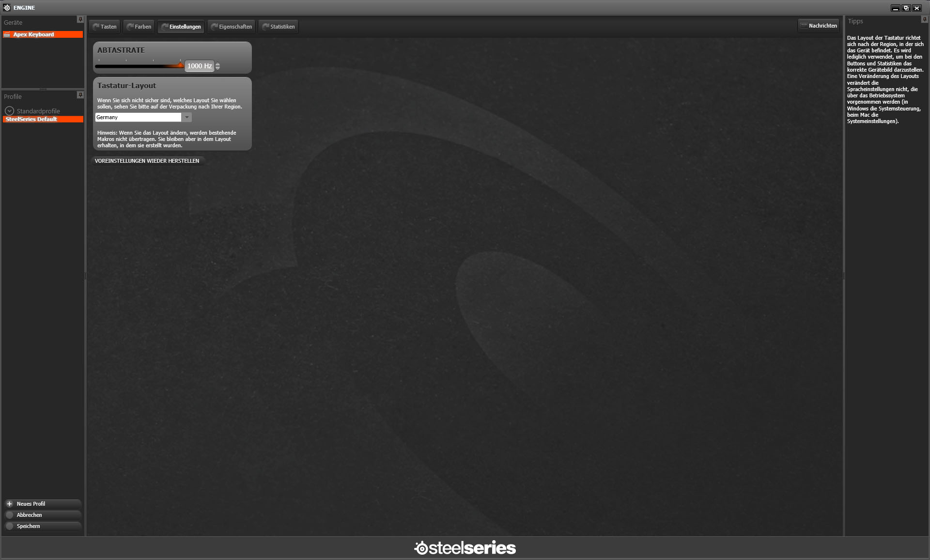Click the Apex Keyboard device icon
Image resolution: width=930 pixels, height=560 pixels.
coord(7,34)
